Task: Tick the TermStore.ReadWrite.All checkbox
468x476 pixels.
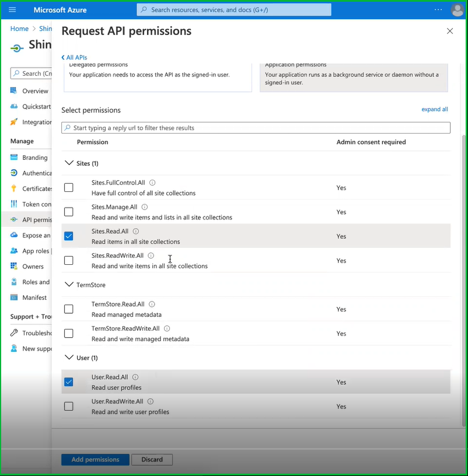Action: (69, 334)
